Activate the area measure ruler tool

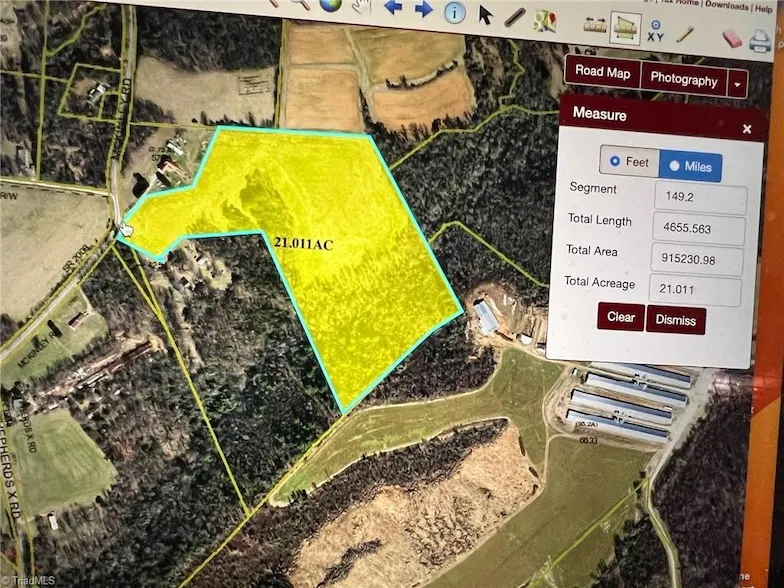tap(625, 28)
